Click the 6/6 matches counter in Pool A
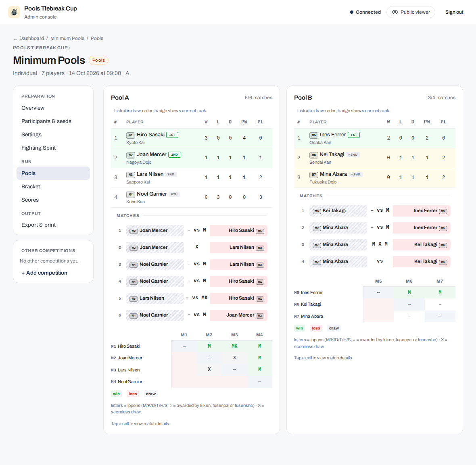Image resolution: width=476 pixels, height=465 pixels. pyautogui.click(x=258, y=98)
